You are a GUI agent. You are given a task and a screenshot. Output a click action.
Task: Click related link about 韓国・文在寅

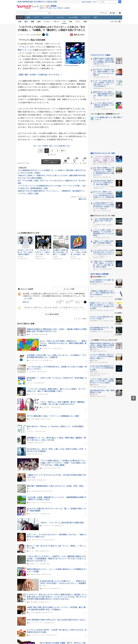pyautogui.click(x=40, y=74)
